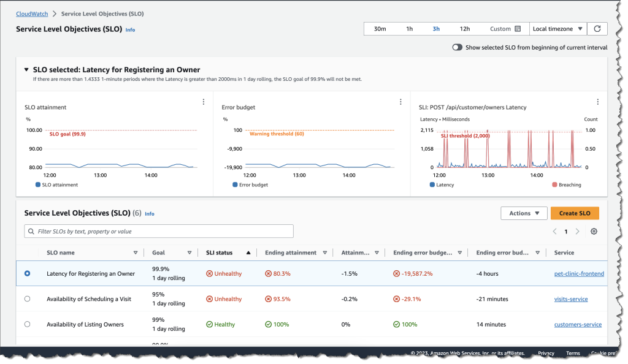
Task: Open the pet-clinic-frontend service link
Action: tap(579, 274)
